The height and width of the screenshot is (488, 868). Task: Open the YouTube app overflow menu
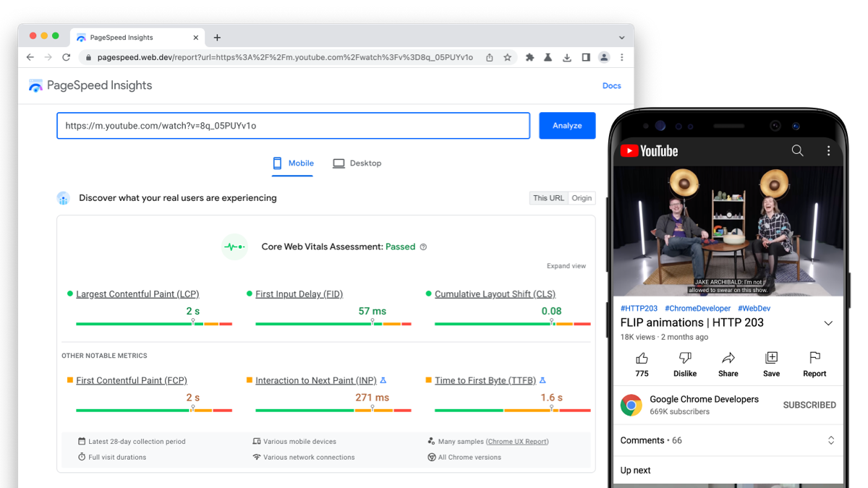829,150
